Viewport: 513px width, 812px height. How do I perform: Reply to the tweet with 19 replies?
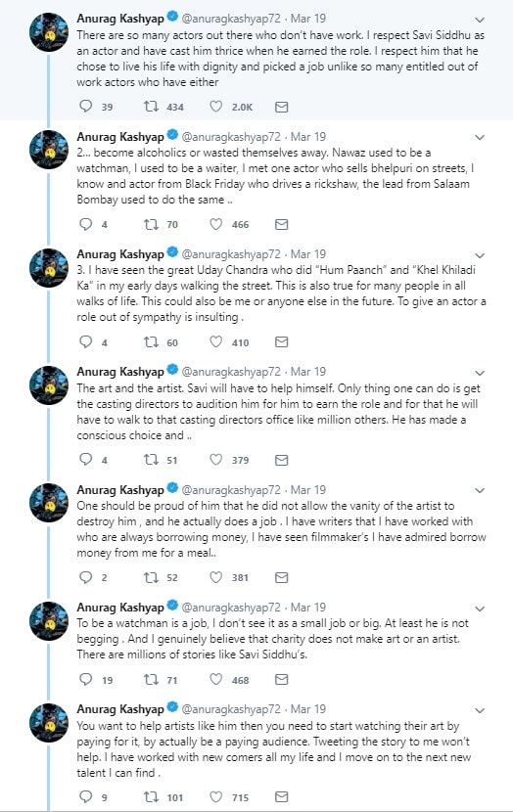point(85,679)
